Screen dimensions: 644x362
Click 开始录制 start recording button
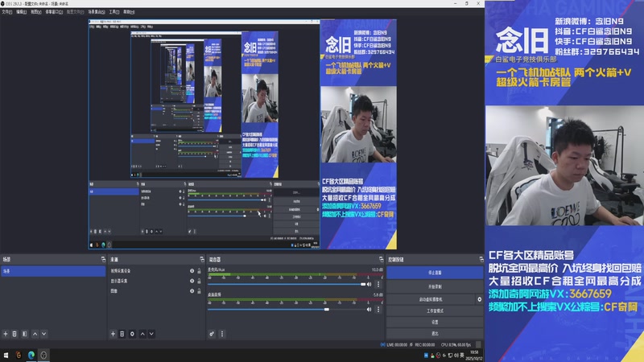[x=435, y=286]
